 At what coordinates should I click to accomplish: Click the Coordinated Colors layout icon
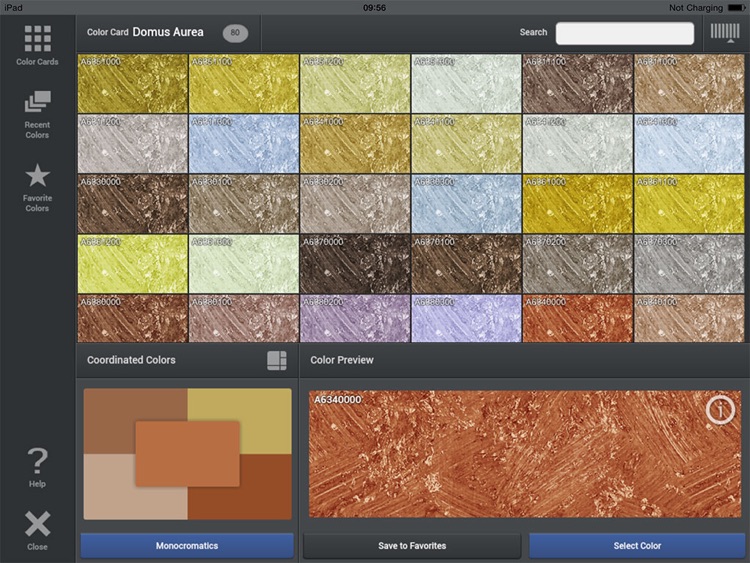[277, 361]
